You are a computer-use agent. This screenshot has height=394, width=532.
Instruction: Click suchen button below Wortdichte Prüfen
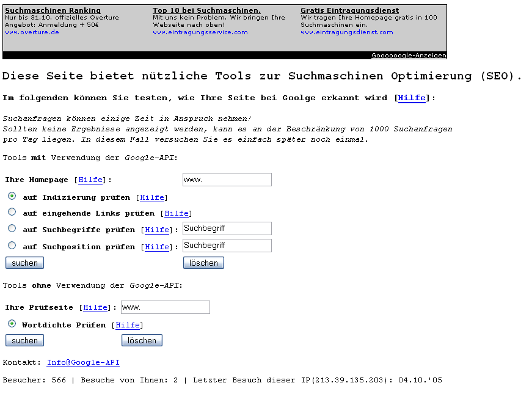pos(24,340)
